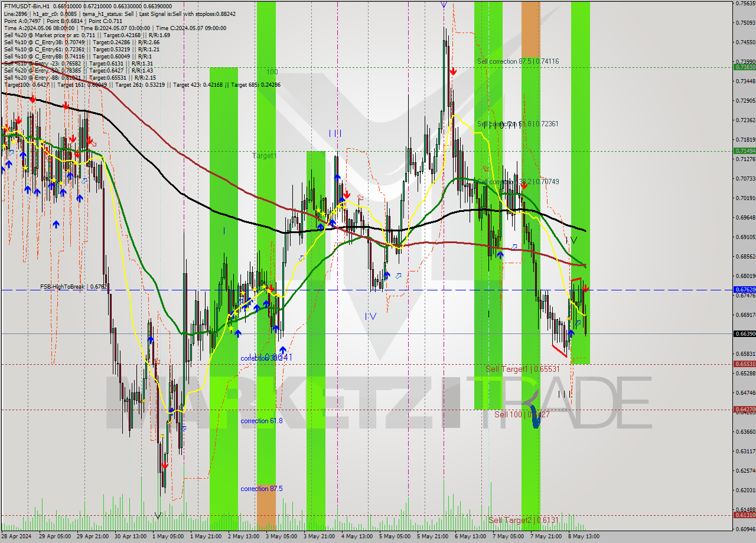This screenshot has height=543, width=756.
Task: Click the blue 'correction 61.8' label
Action: tap(262, 421)
